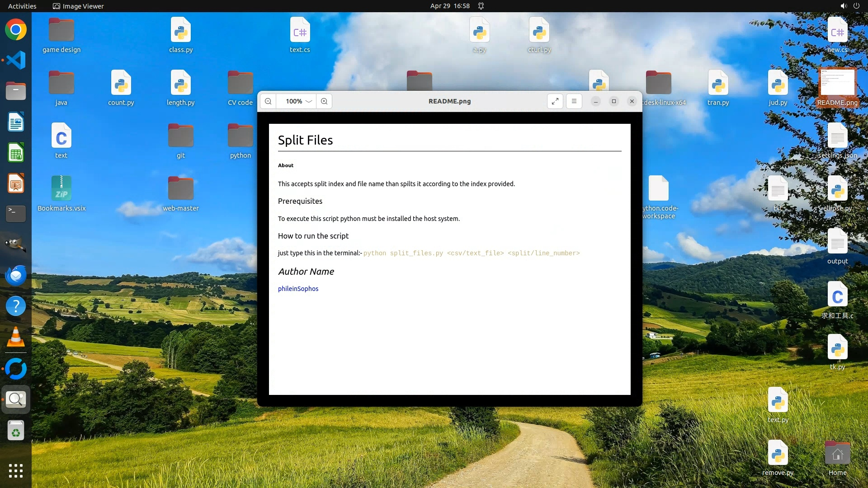The width and height of the screenshot is (868, 488).
Task: Launch the Terminal from the dock
Action: coord(16,213)
